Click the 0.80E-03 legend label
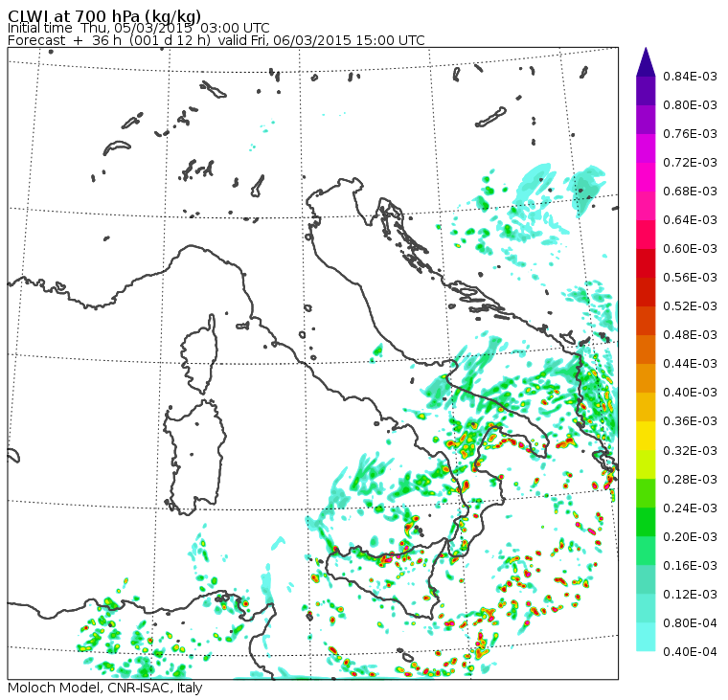The height and width of the screenshot is (700, 728). [690, 105]
